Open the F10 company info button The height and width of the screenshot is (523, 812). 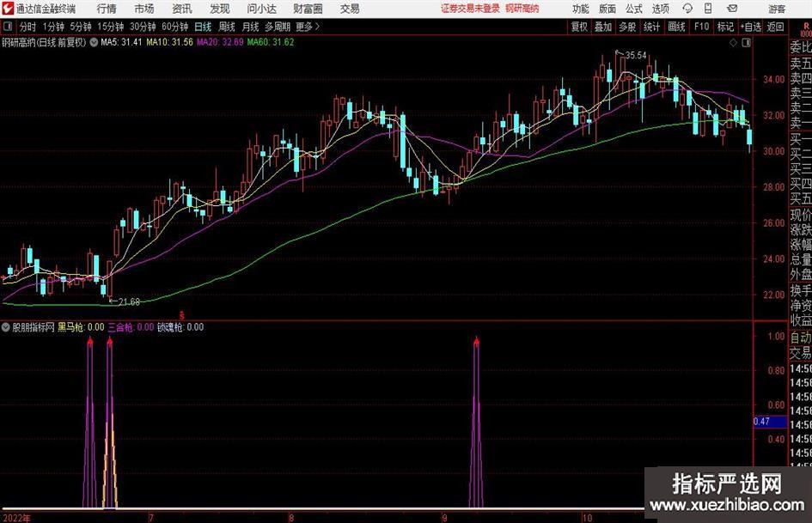click(x=702, y=27)
